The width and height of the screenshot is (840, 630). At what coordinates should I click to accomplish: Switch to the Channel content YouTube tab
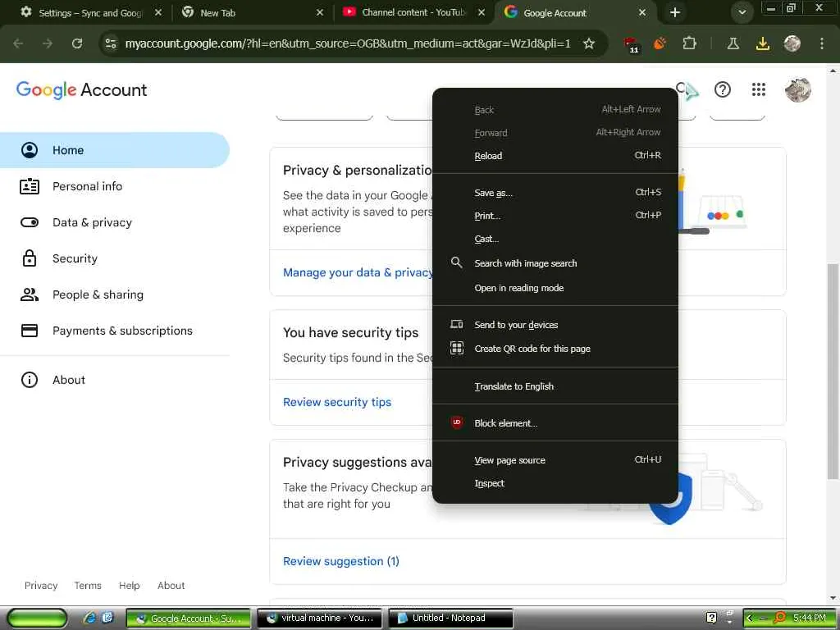413,12
